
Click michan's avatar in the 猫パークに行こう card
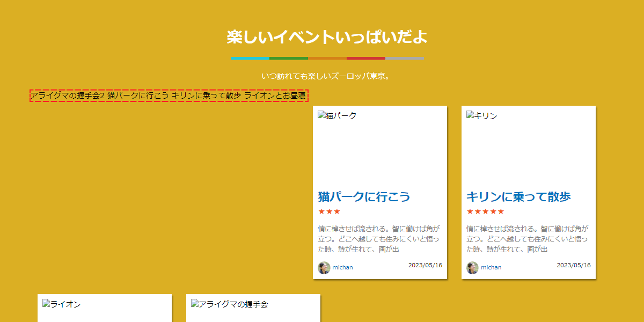tap(324, 268)
